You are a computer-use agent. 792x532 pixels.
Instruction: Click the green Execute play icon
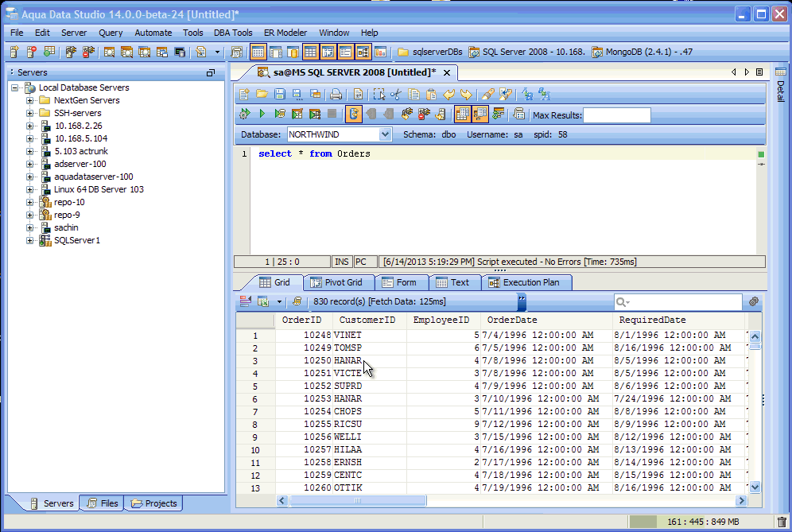tap(262, 114)
